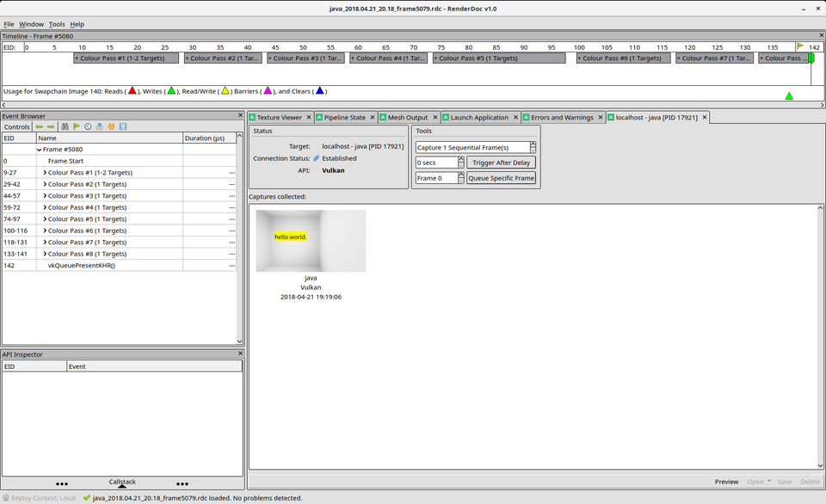This screenshot has width=826, height=504.
Task: Switch to the Launch Application tab
Action: (479, 118)
